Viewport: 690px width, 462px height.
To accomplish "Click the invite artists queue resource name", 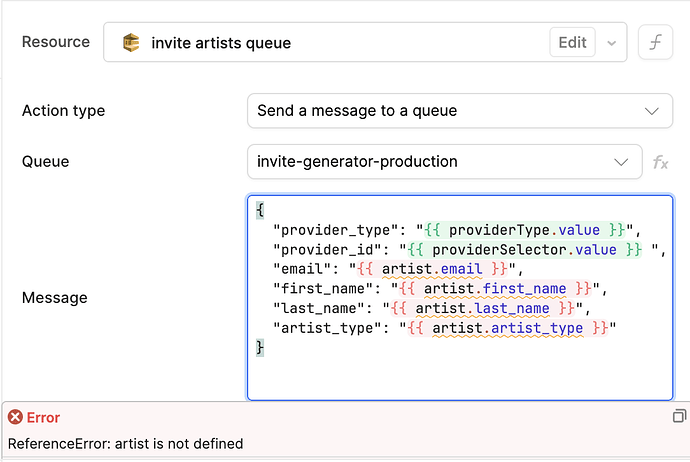I will pyautogui.click(x=221, y=43).
